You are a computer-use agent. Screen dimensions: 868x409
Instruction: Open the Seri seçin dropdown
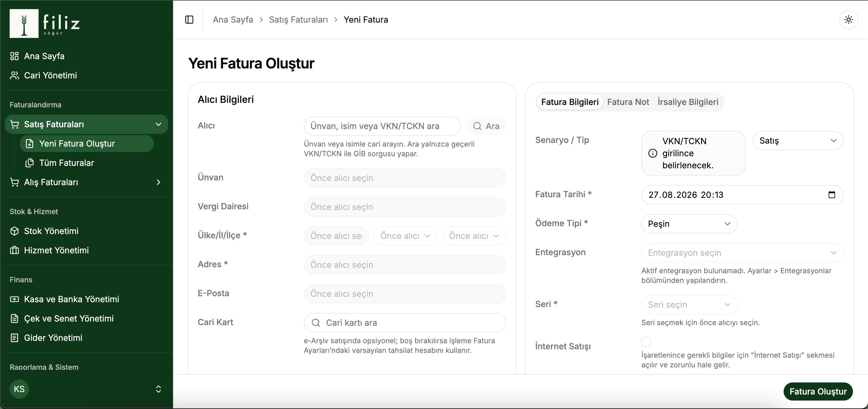(x=689, y=305)
